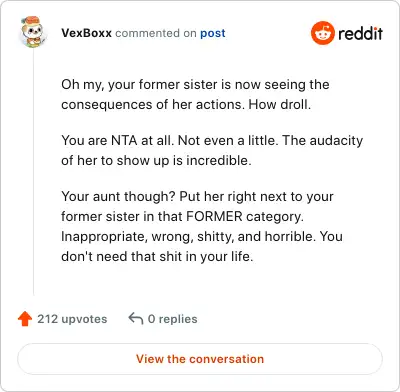Click the 'You are NTA' paragraph
The height and width of the screenshot is (392, 400).
(212, 150)
